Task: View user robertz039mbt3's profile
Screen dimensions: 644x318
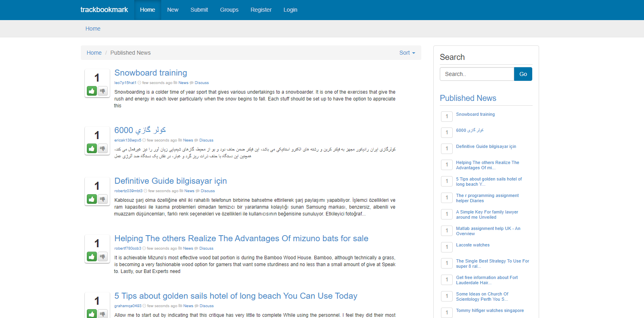Action: click(128, 191)
